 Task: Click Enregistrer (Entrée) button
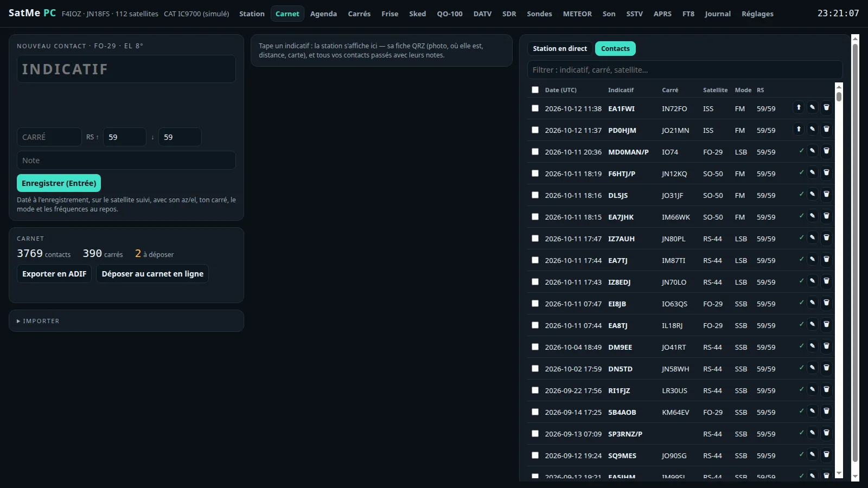point(59,183)
